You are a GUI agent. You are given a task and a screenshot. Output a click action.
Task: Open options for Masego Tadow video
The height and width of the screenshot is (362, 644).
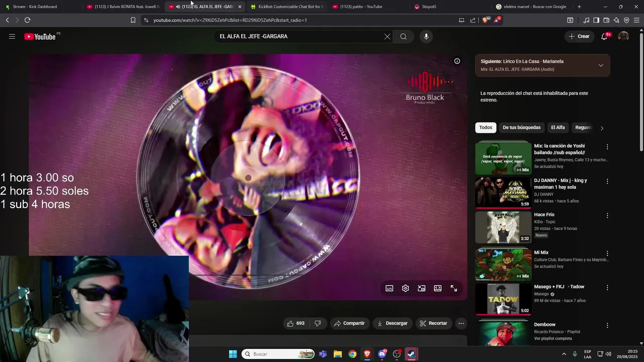(607, 288)
